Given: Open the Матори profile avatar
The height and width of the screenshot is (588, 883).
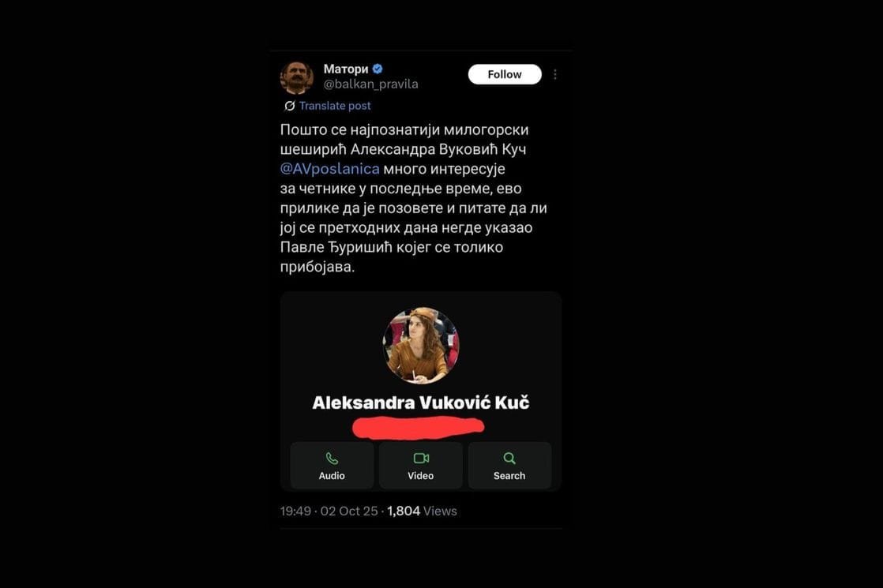Looking at the screenshot, I should pos(297,77).
